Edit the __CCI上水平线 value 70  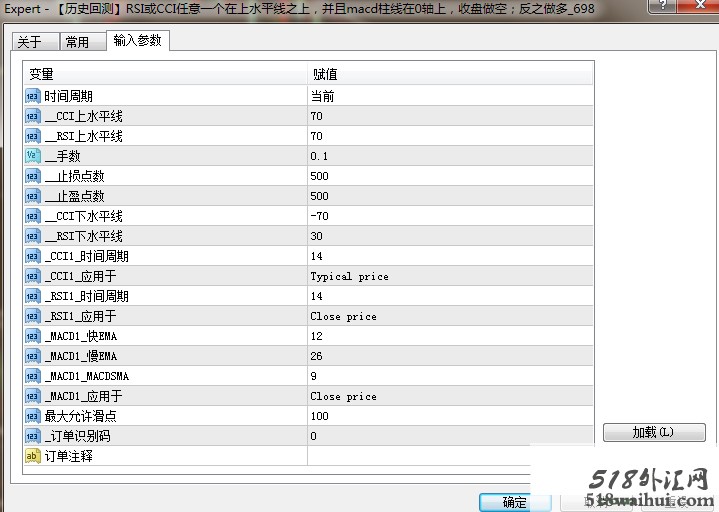pos(450,116)
